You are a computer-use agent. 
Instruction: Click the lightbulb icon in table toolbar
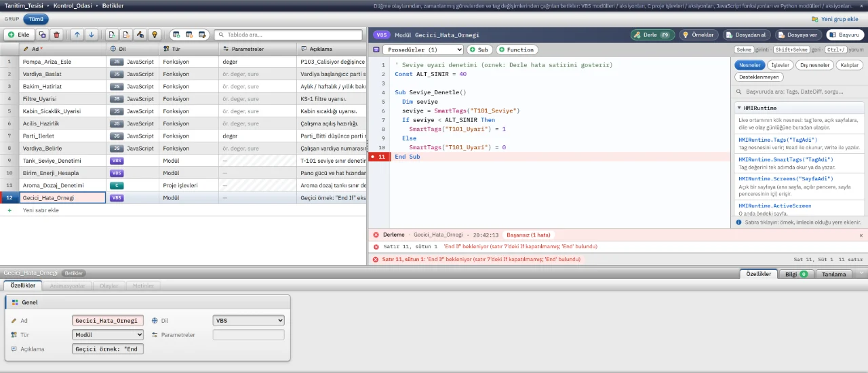coord(155,35)
